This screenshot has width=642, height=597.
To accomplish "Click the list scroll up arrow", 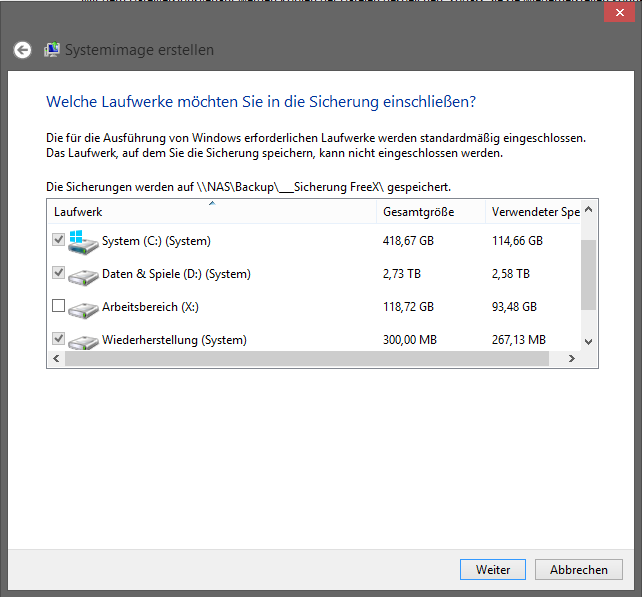I will pyautogui.click(x=589, y=210).
